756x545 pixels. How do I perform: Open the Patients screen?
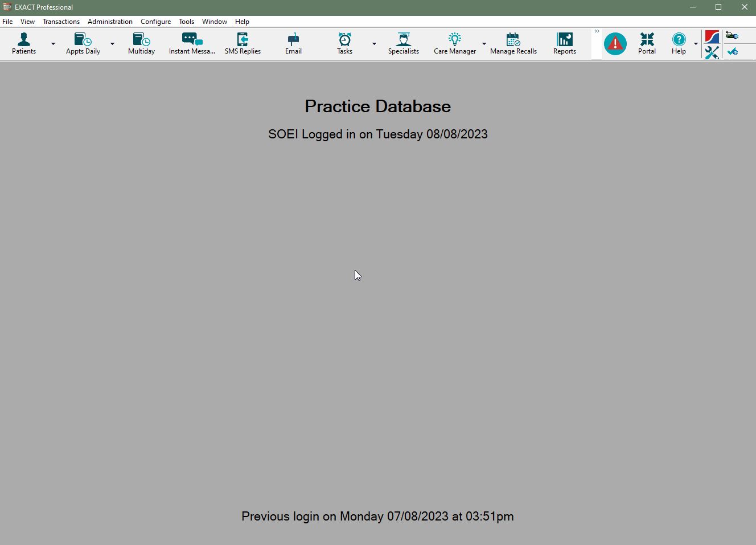(x=24, y=43)
